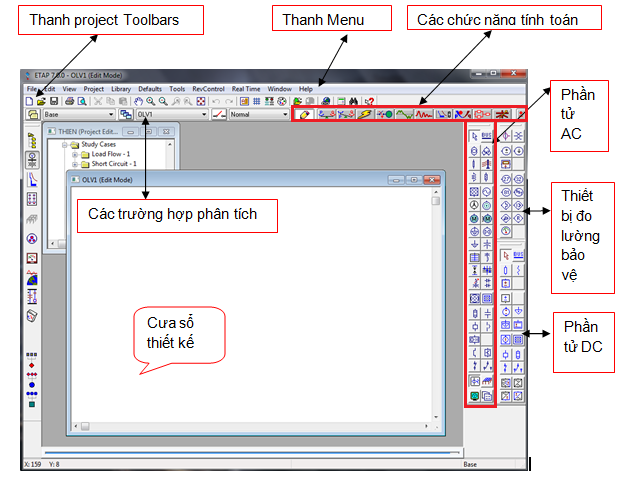Open the File menu
Screen dimensions: 619x477
pyautogui.click(x=32, y=89)
